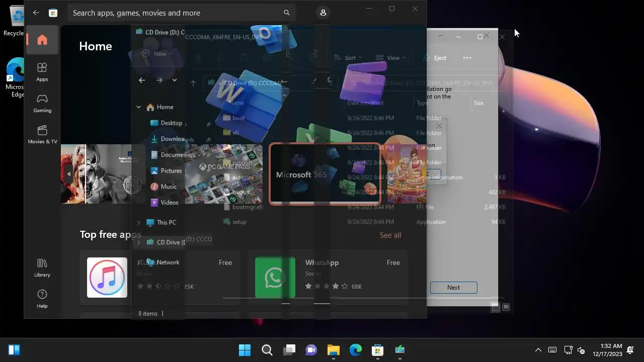Open the WhatsApp app icon
This screenshot has height=362, width=644.
click(275, 278)
